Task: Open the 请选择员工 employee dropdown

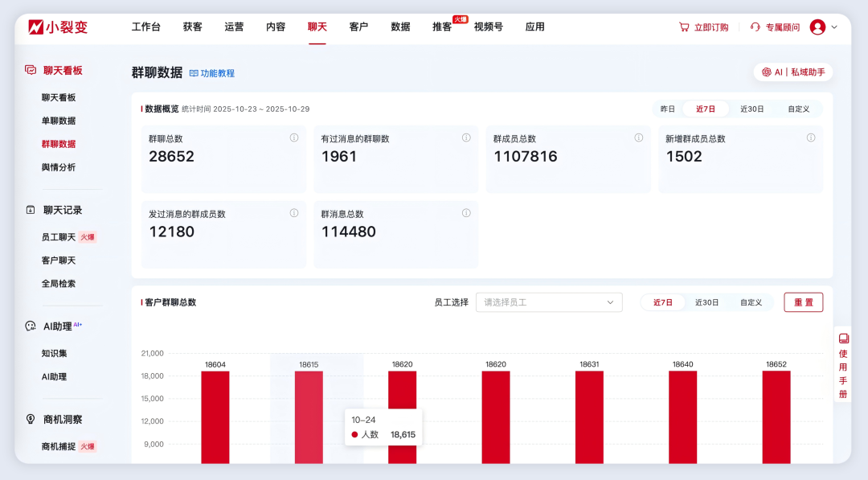Action: coord(549,302)
